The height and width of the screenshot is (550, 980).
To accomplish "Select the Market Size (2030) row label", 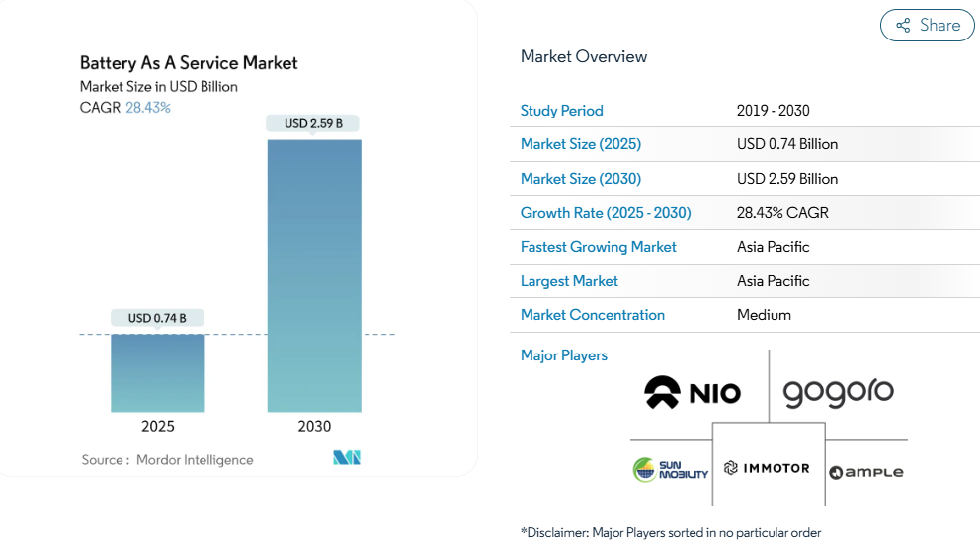I will tap(581, 179).
